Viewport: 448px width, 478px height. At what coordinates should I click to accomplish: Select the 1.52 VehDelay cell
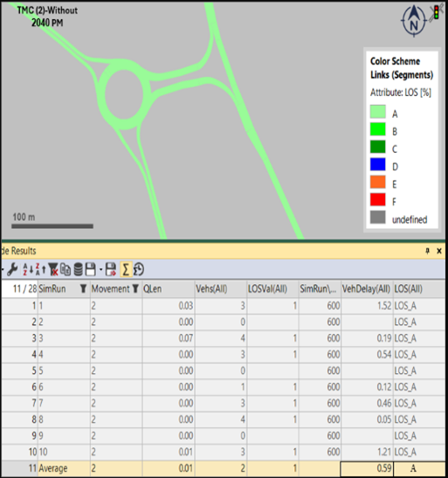pos(367,306)
